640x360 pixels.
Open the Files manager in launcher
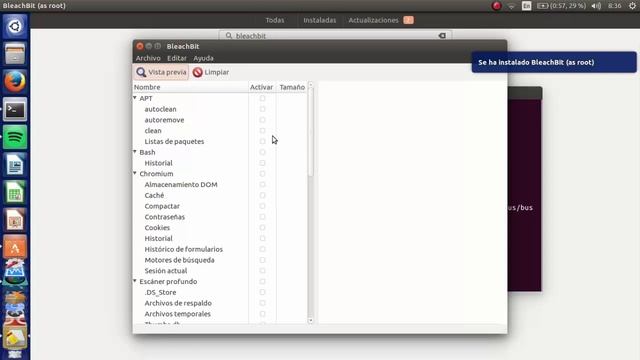[15, 54]
